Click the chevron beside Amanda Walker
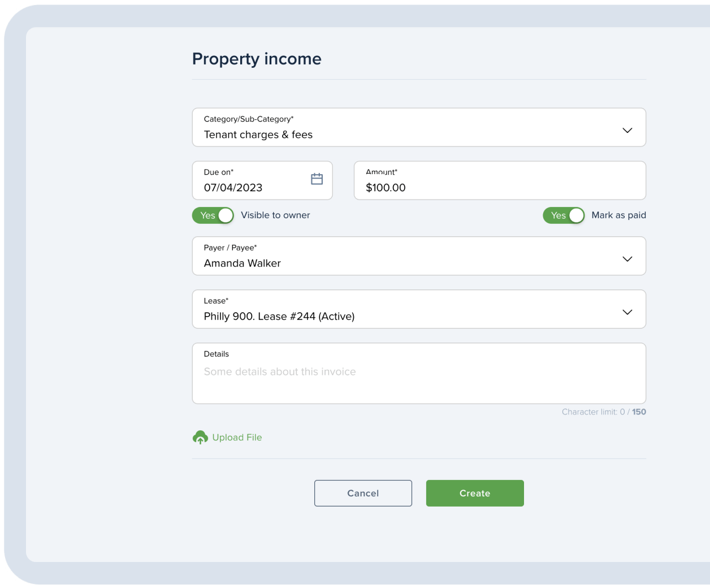 [627, 258]
